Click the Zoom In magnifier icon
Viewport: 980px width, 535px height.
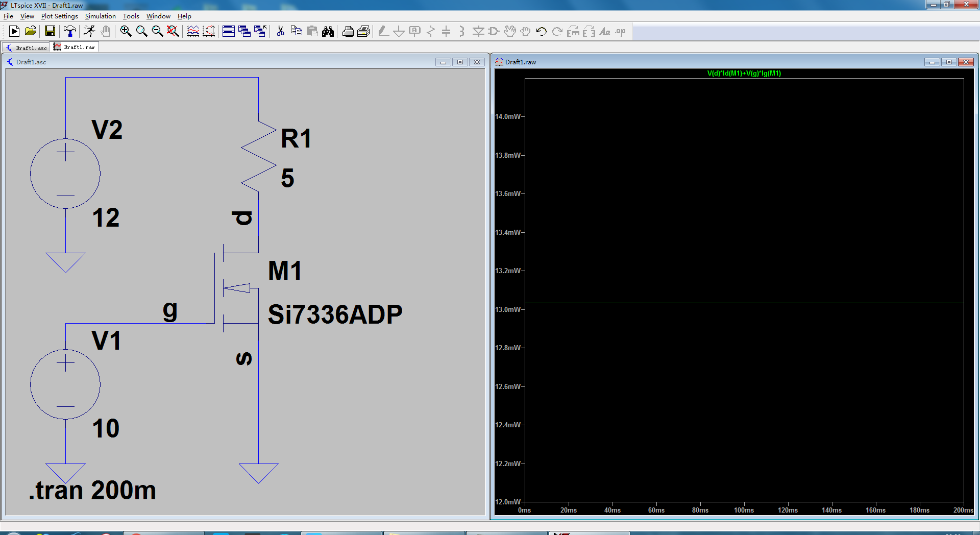tap(126, 32)
